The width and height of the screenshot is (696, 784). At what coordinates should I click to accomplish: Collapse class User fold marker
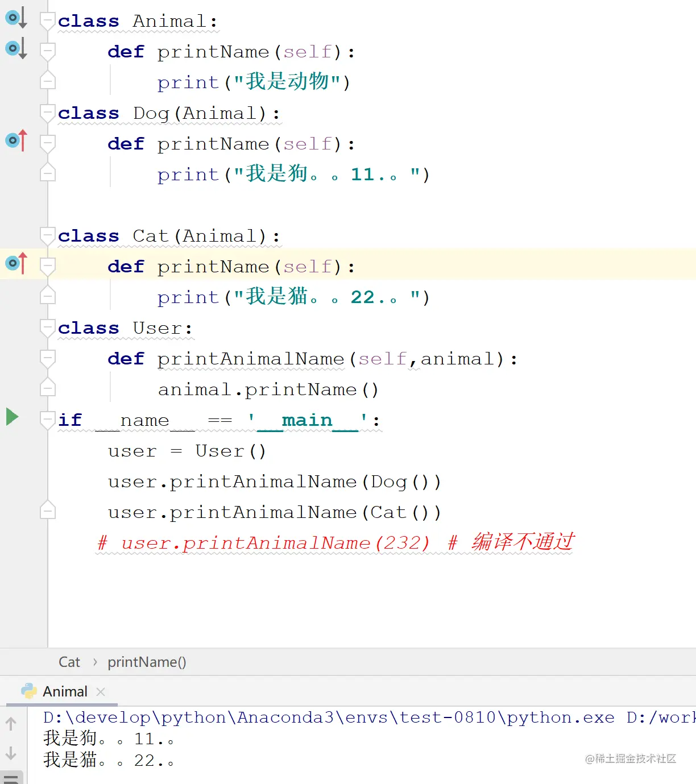click(48, 329)
